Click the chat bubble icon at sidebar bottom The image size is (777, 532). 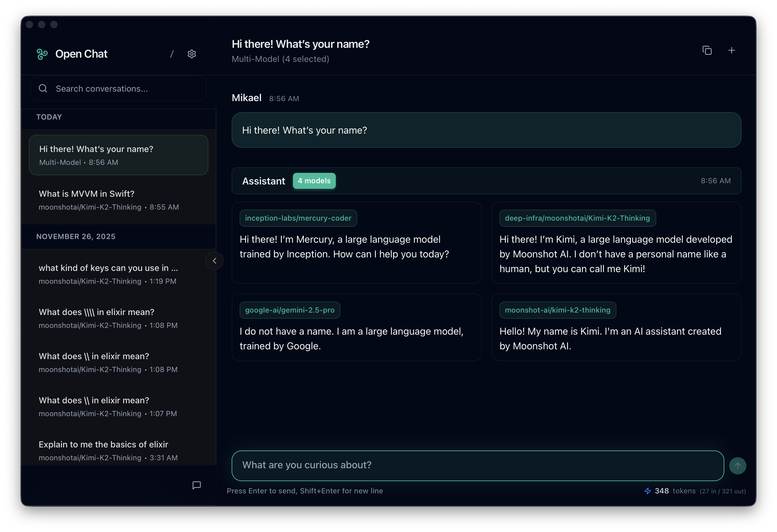pos(197,485)
